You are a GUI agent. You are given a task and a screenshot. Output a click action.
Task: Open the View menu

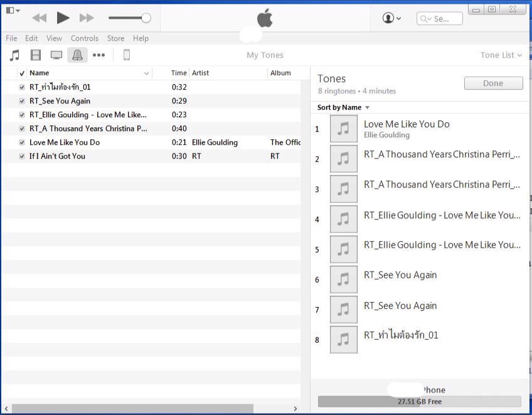[54, 38]
